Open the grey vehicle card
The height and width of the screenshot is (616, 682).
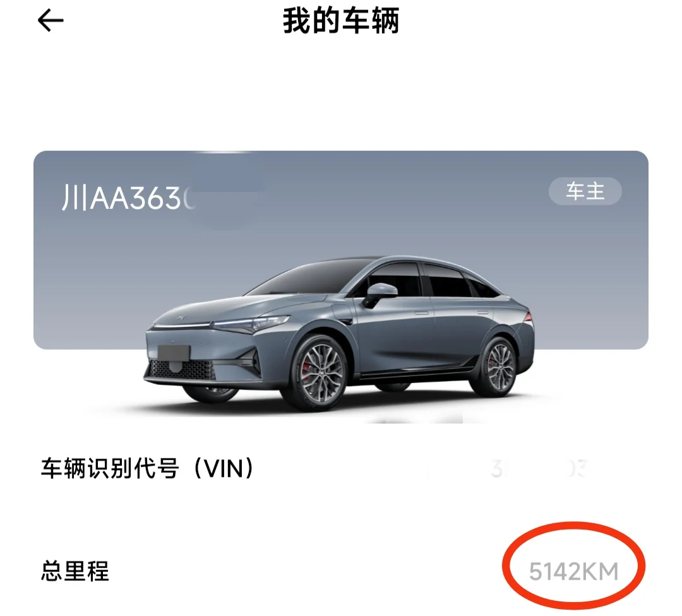pos(341,250)
